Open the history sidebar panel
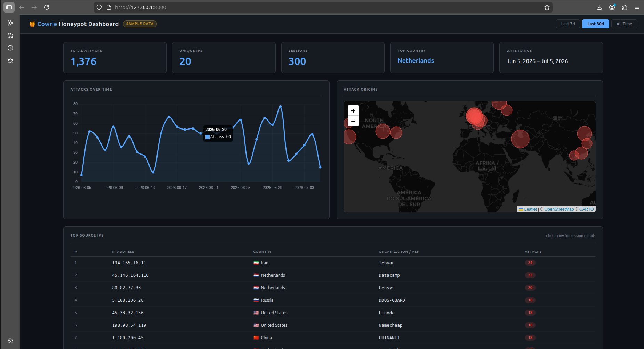The image size is (644, 349). point(10,48)
